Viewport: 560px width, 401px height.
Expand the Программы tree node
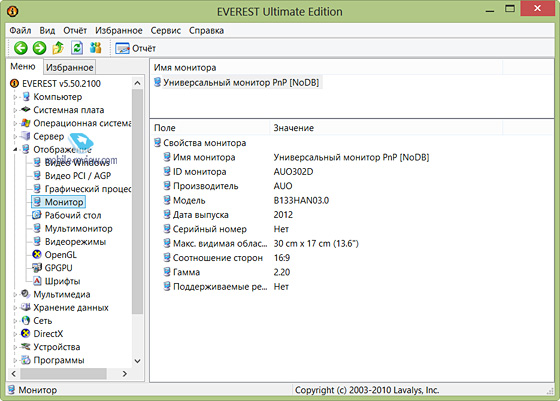(15, 360)
